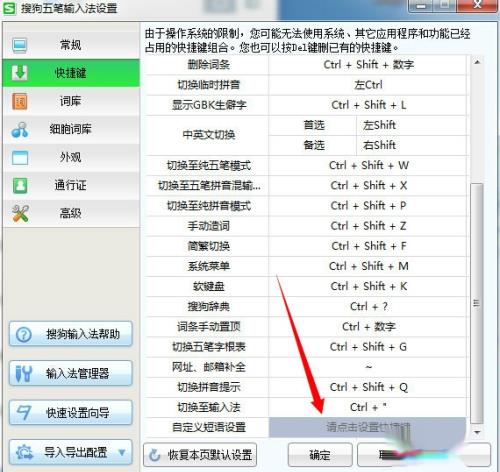The height and width of the screenshot is (472, 500).
Task: Click shortcut Ctrl + Shift + G
Action: (x=368, y=347)
